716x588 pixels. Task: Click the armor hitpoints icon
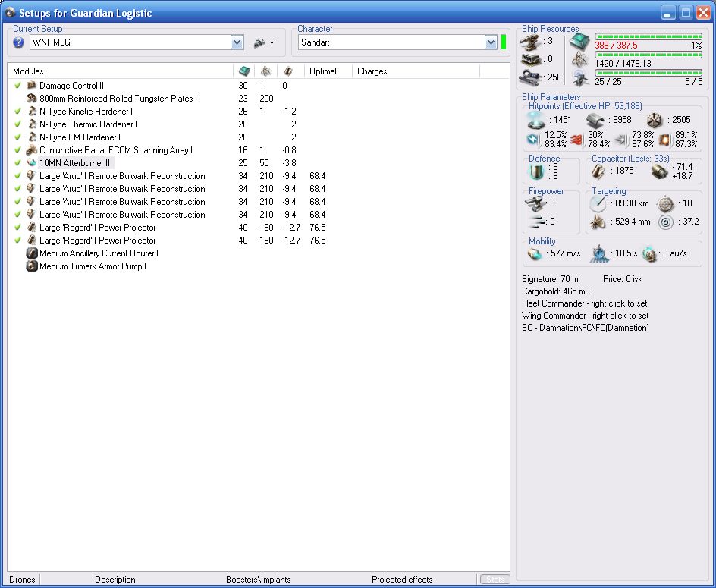(595, 120)
